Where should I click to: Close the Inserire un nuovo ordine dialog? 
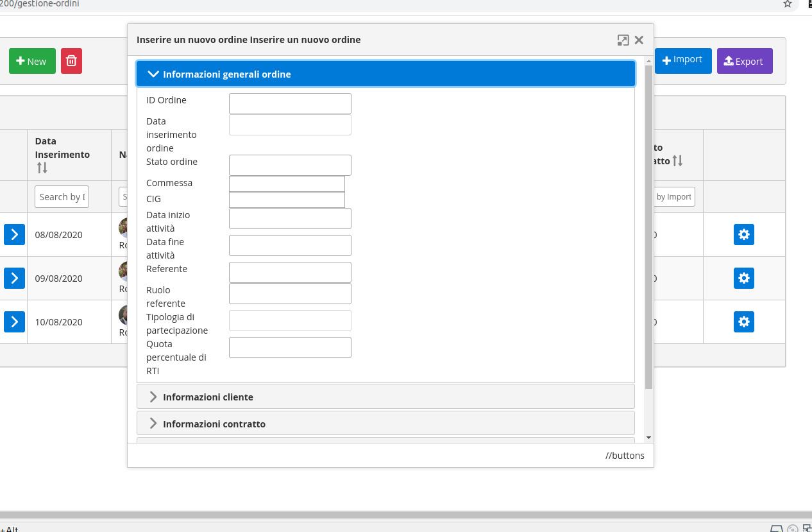[639, 40]
